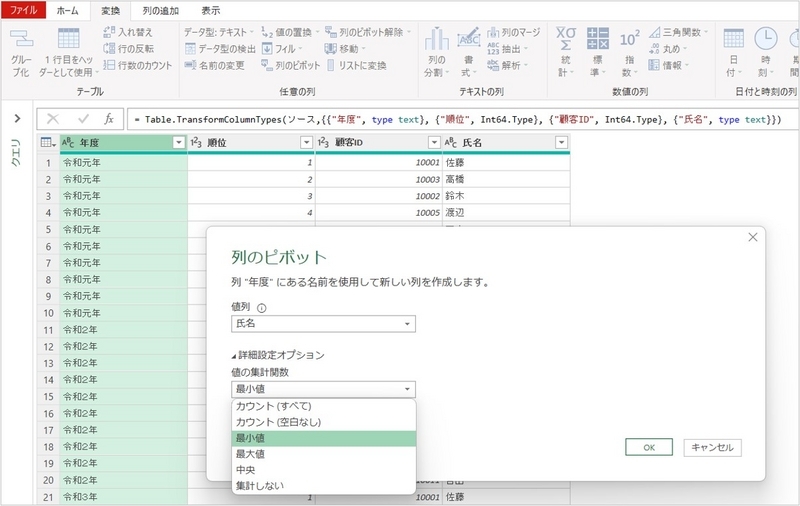
Task: Click 統計 (Statistics) icon
Action: [x=565, y=39]
